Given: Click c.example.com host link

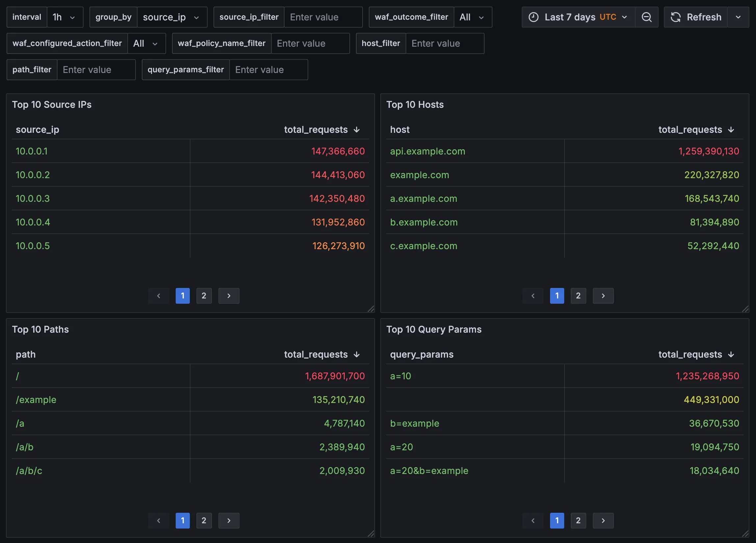Looking at the screenshot, I should [424, 246].
